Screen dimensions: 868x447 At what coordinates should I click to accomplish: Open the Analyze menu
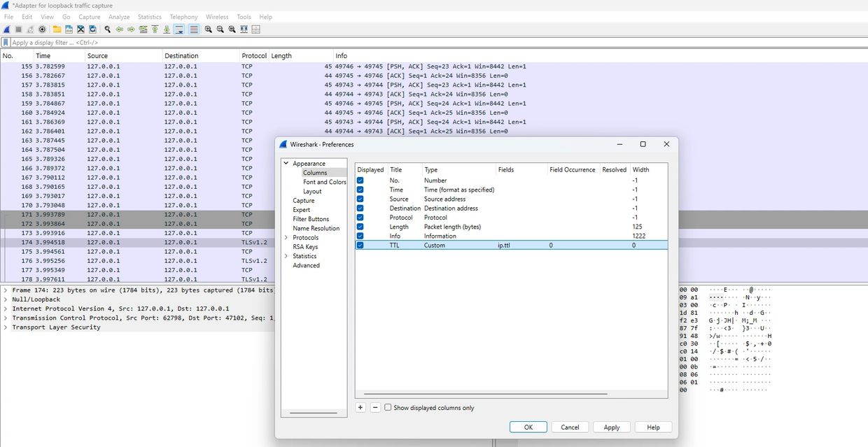point(119,17)
